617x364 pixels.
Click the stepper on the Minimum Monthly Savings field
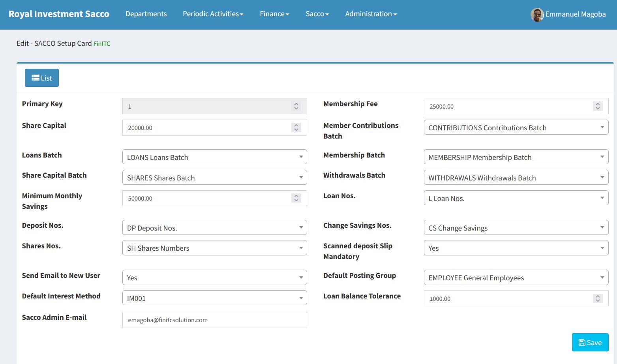(296, 198)
